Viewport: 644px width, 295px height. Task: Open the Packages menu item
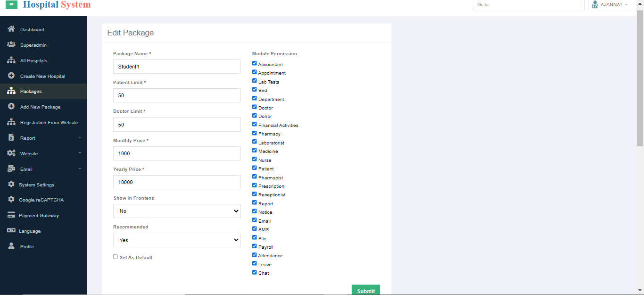31,92
